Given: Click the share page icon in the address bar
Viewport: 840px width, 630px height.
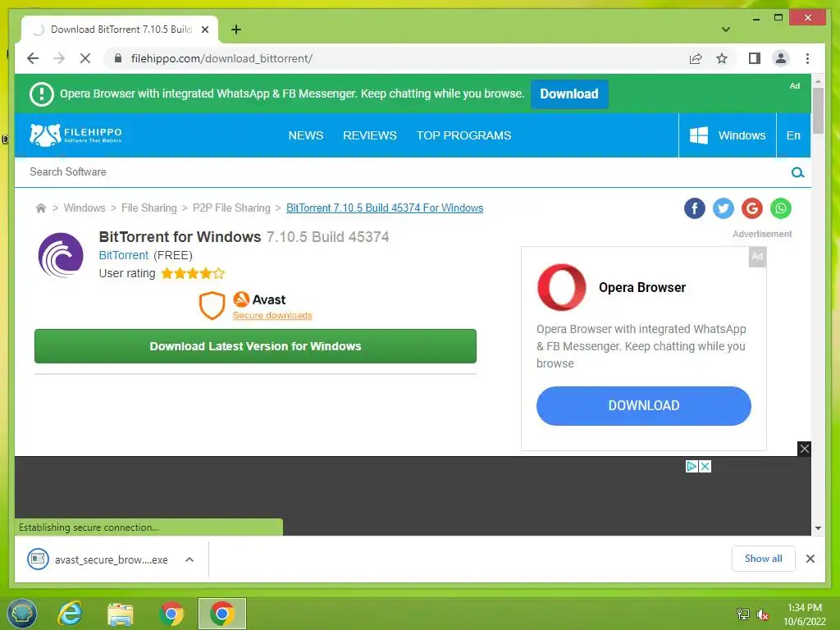Looking at the screenshot, I should tap(696, 58).
